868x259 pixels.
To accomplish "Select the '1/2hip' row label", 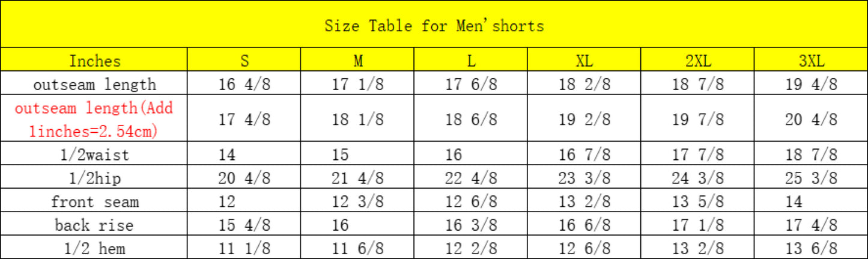I will coord(95,178).
